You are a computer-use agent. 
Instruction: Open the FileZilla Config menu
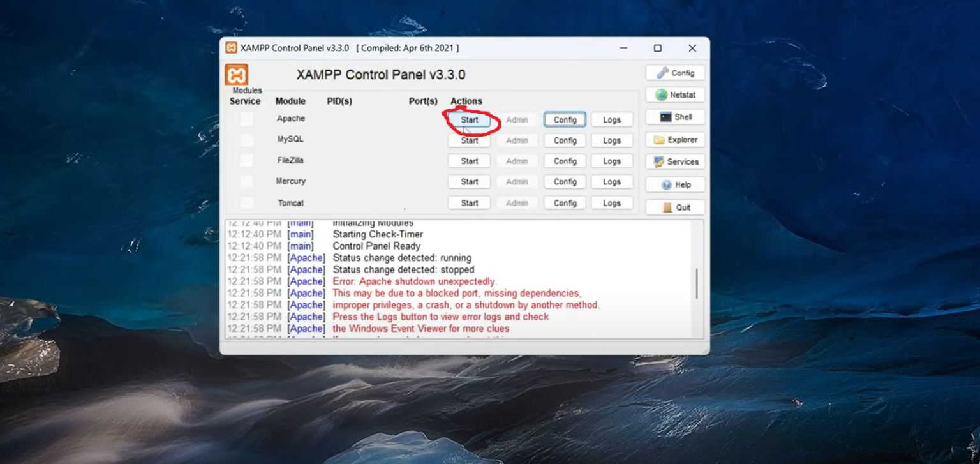tap(565, 161)
